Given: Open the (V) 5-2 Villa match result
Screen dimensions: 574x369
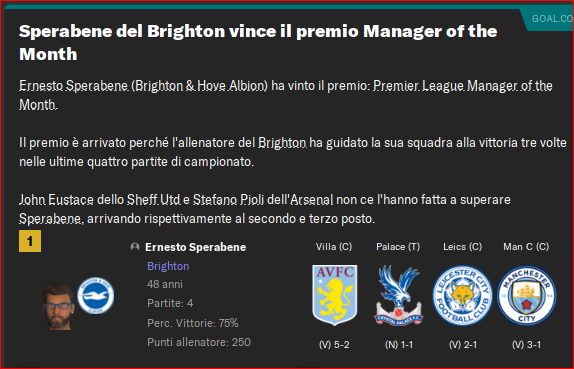Looking at the screenshot, I should (x=334, y=344).
